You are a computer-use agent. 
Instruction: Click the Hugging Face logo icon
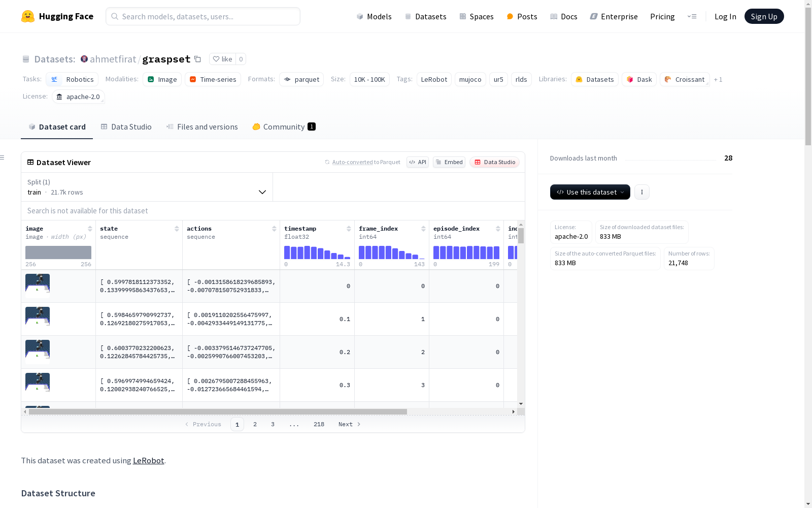[28, 16]
